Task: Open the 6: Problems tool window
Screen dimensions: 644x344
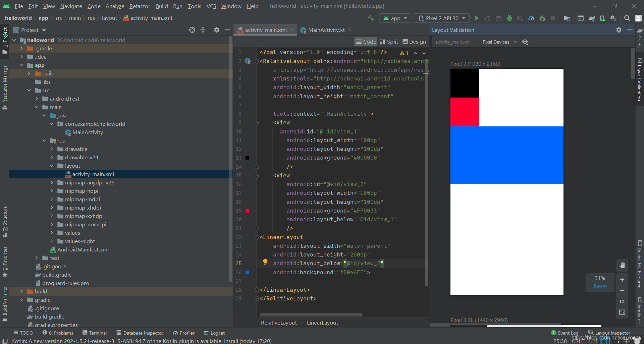Action: tap(58, 333)
